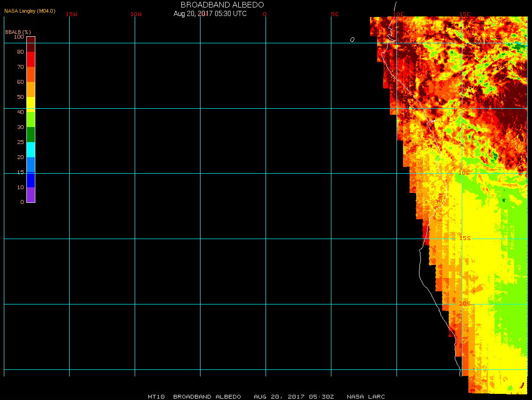This screenshot has width=532, height=400.
Task: Click the BBALB (%) colorbar heading
Action: tap(17, 32)
